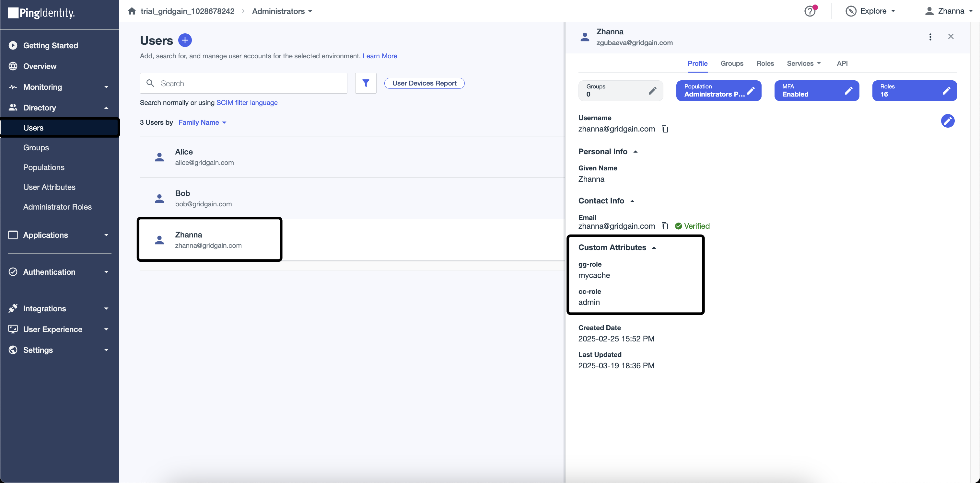The height and width of the screenshot is (483, 980).
Task: Expand the Monitoring menu arrow
Action: (106, 87)
